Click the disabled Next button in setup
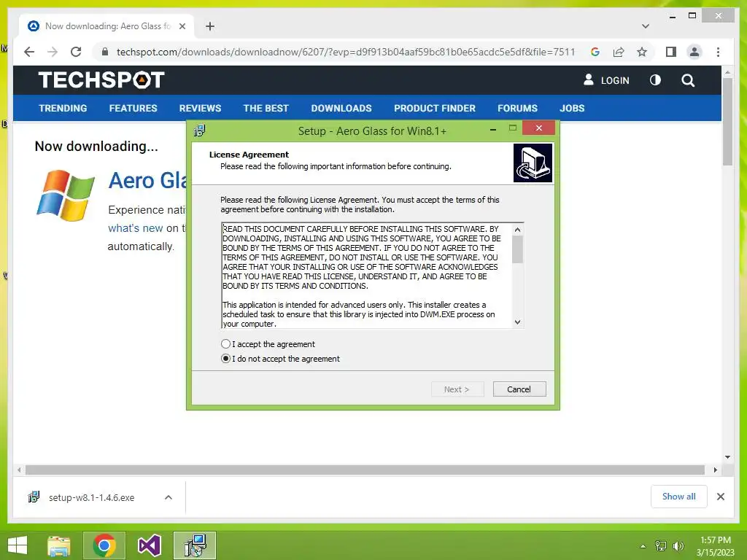 pyautogui.click(x=457, y=389)
